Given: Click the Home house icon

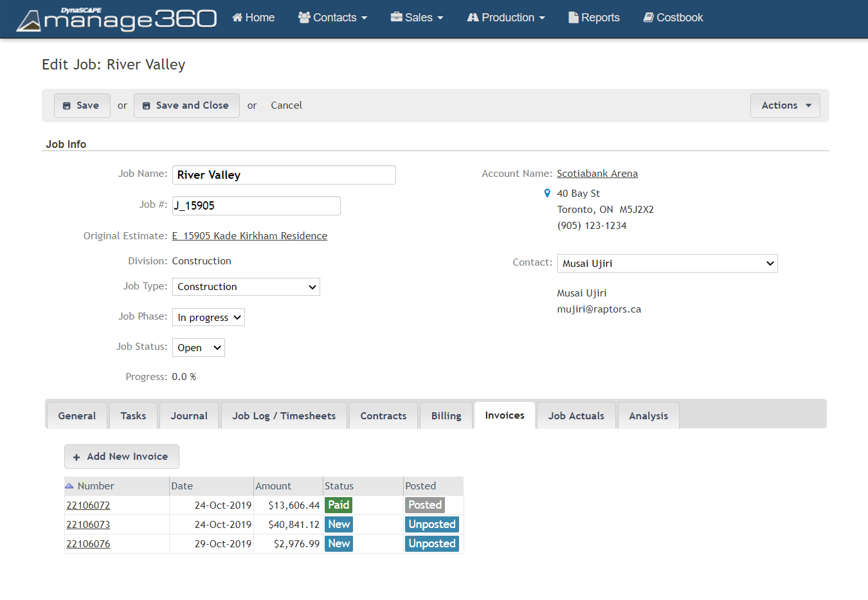Looking at the screenshot, I should (x=237, y=17).
